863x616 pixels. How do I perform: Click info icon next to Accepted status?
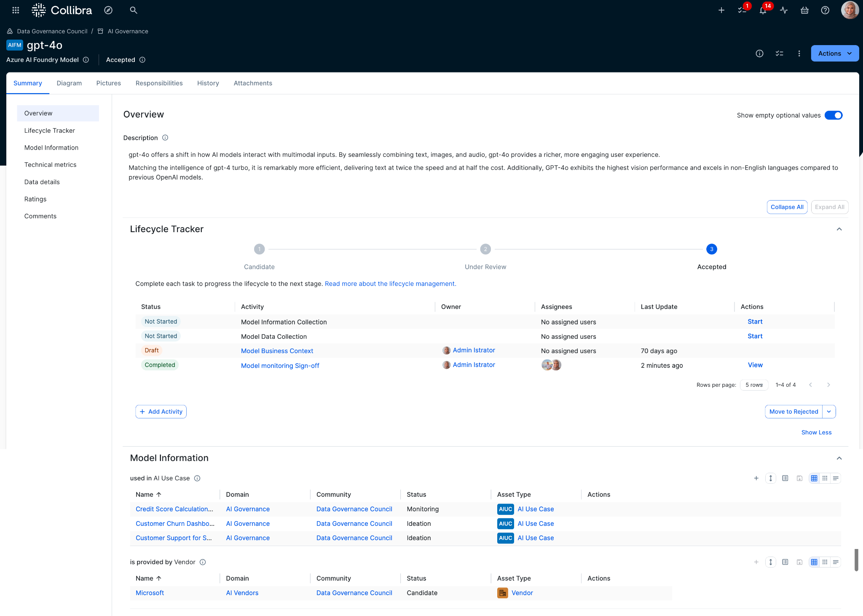[x=142, y=60]
